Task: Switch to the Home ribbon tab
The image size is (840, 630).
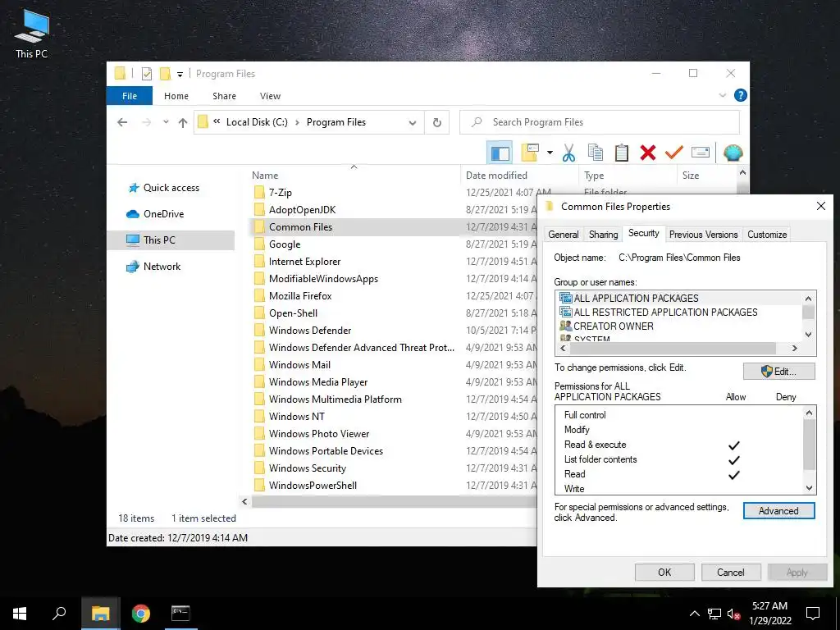Action: tap(176, 96)
